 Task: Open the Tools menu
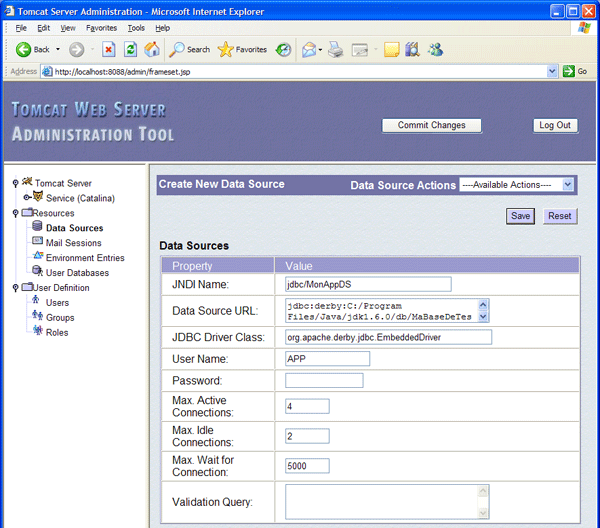click(136, 28)
